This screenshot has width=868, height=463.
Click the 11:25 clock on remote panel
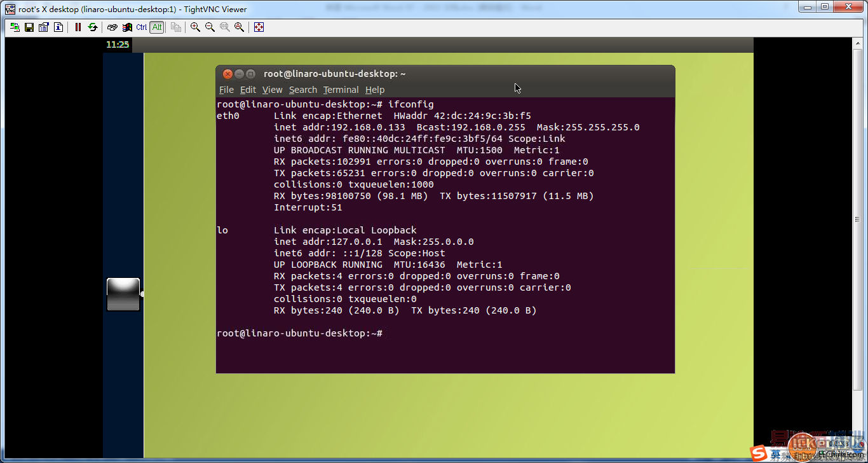[x=118, y=45]
